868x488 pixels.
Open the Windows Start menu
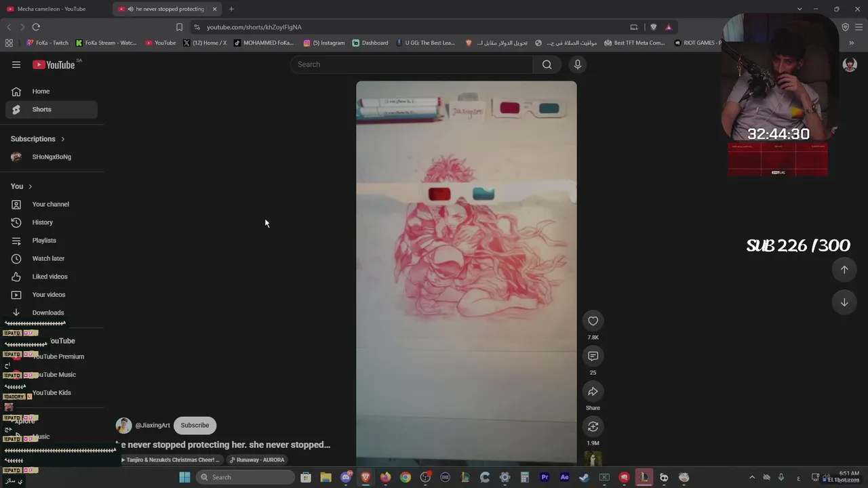coord(184,477)
